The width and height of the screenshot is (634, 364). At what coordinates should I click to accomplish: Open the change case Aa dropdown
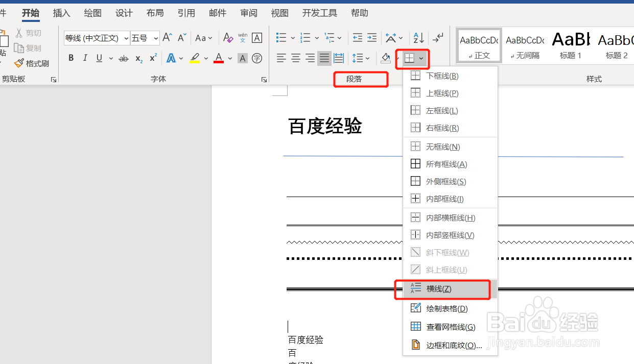[x=204, y=38]
